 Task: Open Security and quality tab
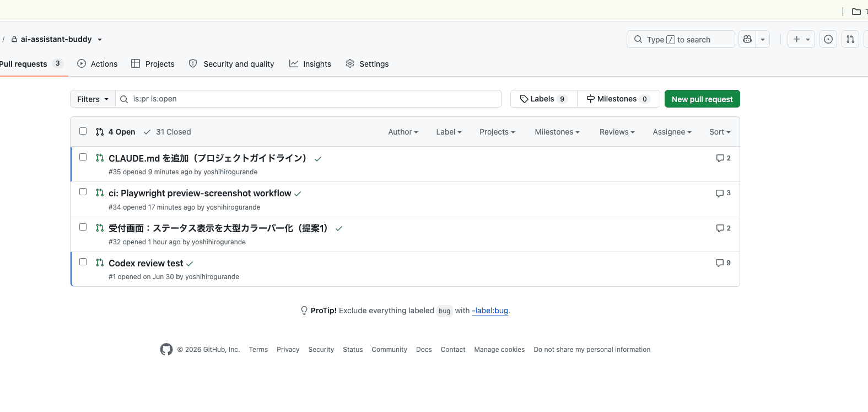231,64
